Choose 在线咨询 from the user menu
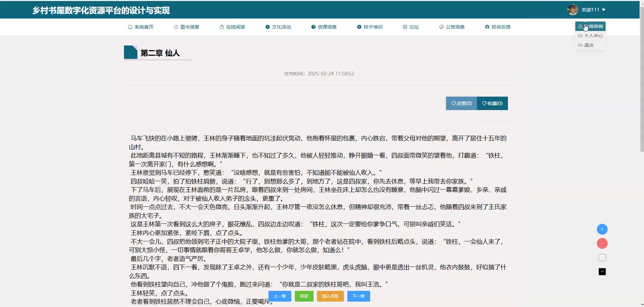Viewport: 644px width, 307px height. click(590, 26)
